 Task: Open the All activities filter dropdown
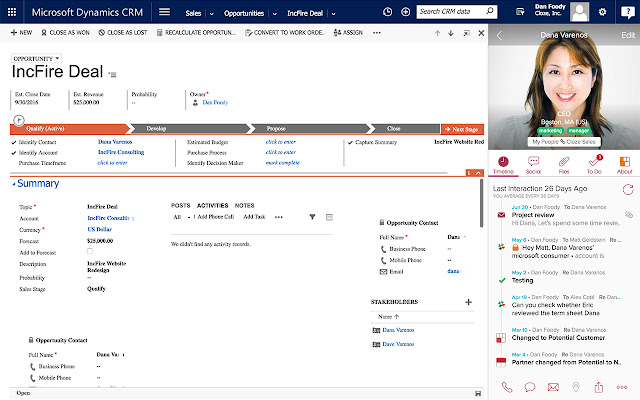180,216
